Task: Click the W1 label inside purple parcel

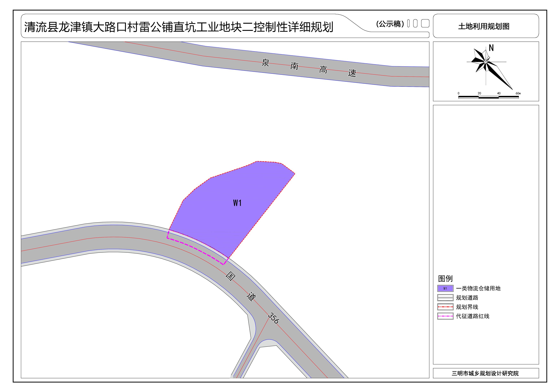Action: tap(237, 203)
